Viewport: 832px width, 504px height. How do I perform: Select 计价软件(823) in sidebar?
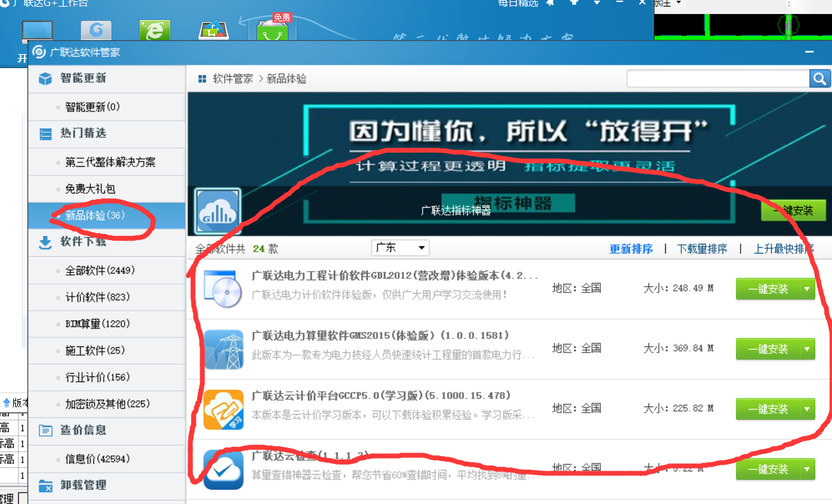click(x=107, y=297)
